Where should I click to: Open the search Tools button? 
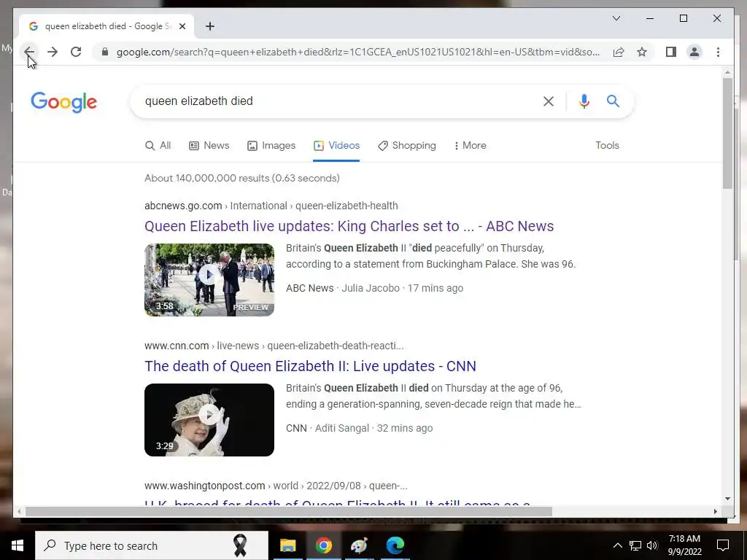607,146
